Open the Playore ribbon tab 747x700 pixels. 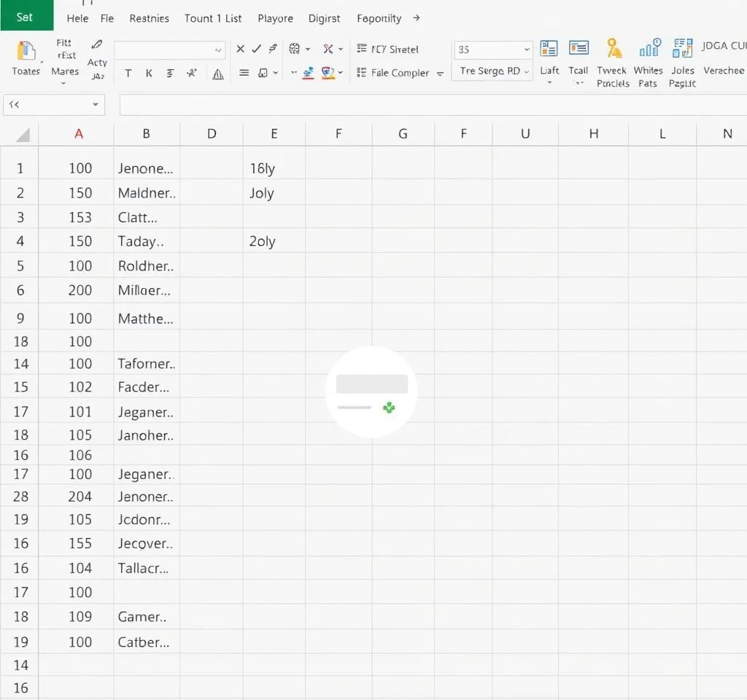coord(275,18)
